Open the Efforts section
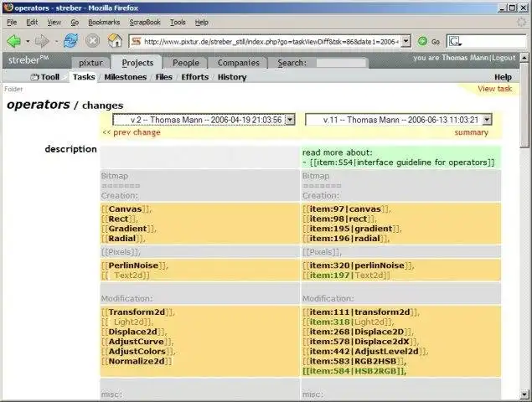Image resolution: width=532 pixels, height=402 pixels. click(194, 77)
